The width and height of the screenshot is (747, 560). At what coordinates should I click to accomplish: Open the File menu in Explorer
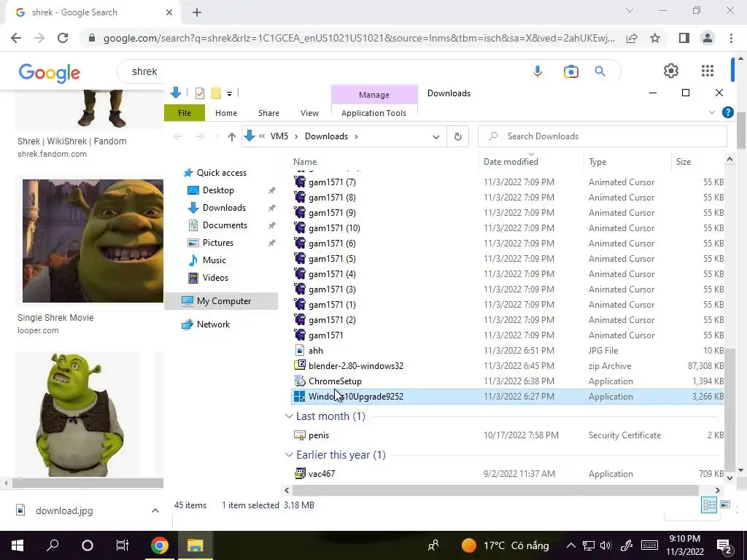pyautogui.click(x=185, y=113)
